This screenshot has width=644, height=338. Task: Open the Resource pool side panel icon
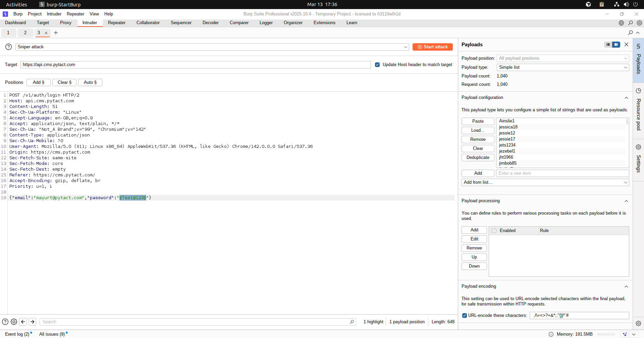638,91
